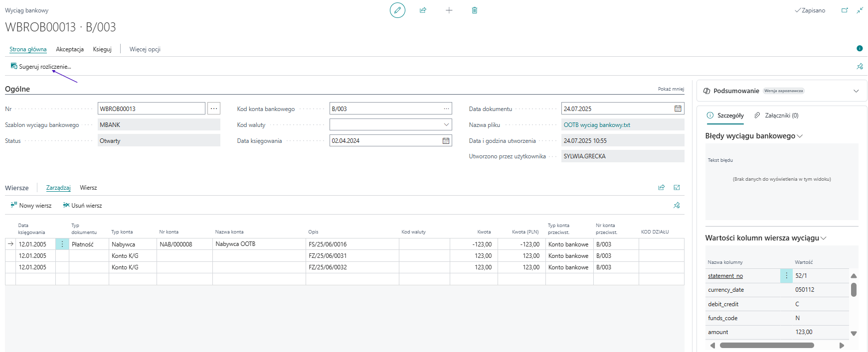This screenshot has width=868, height=352.
Task: Click the green info icon
Action: pos(860,48)
